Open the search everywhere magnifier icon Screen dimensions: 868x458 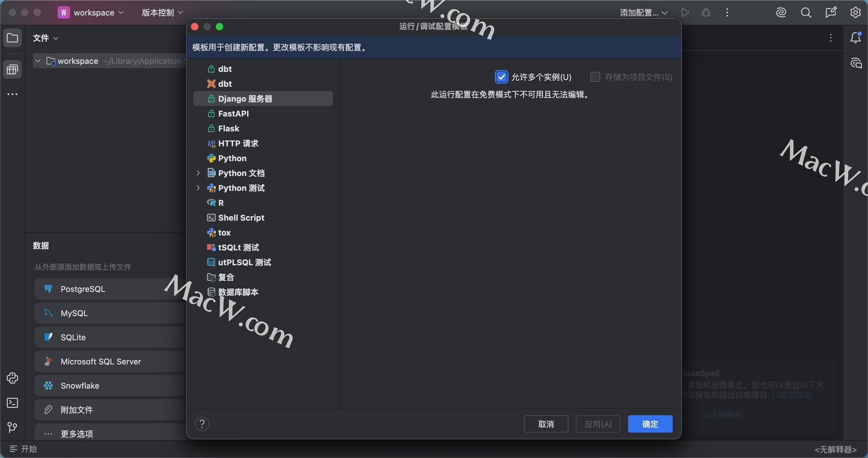click(x=806, y=13)
